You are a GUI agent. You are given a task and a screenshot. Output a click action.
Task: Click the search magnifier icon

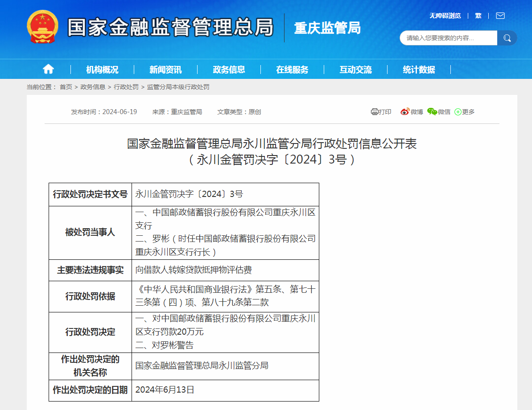[x=507, y=38]
